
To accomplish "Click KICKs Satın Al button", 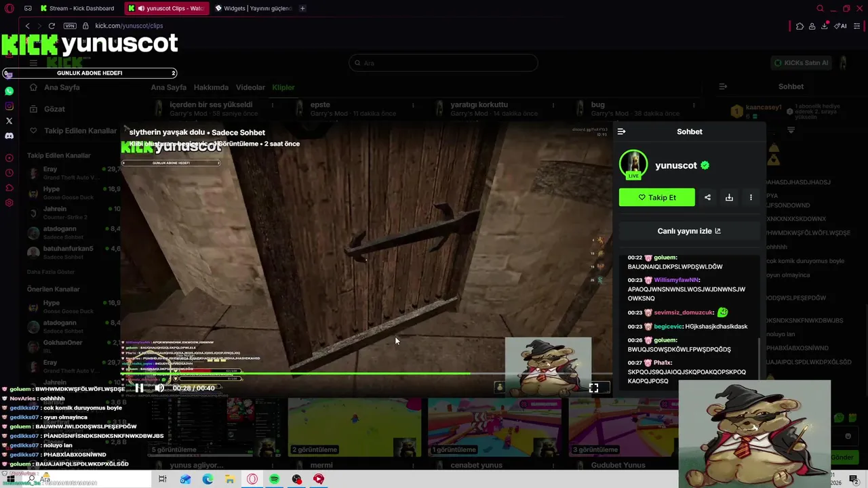I will 802,63.
